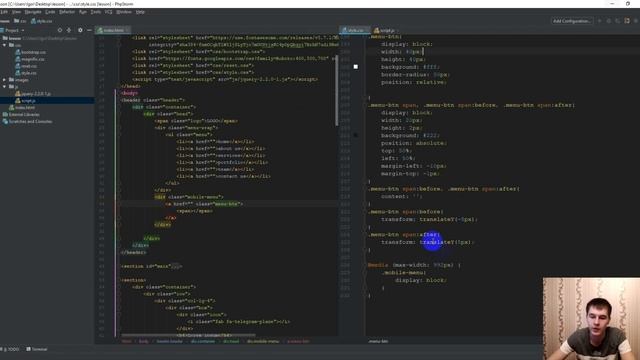Image resolution: width=640 pixels, height=360 pixels.
Task: Click the contact us list item line in HTML
Action: coord(224,176)
